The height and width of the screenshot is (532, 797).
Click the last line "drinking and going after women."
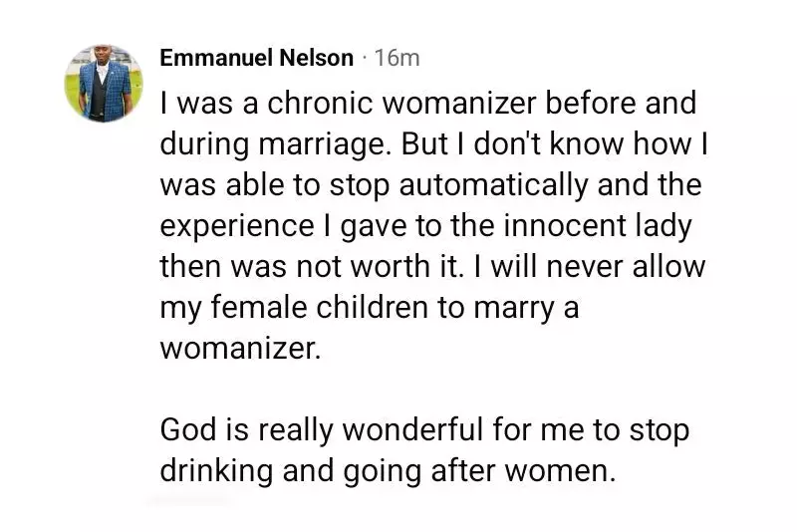(389, 471)
